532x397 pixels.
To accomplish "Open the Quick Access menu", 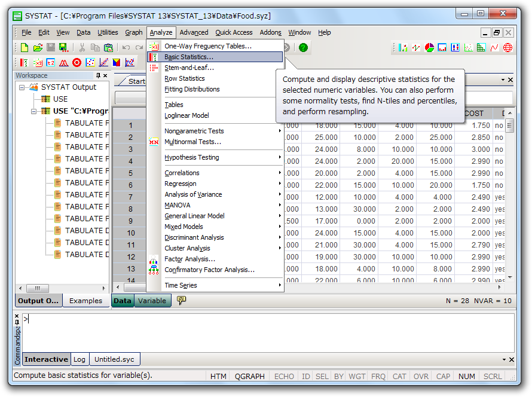I will pos(234,32).
